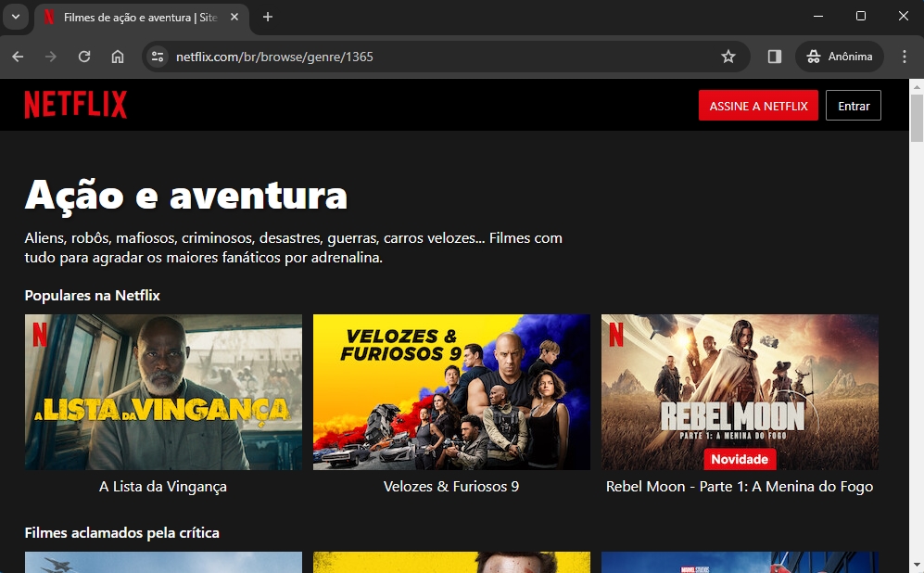Click the forward navigation arrow
Viewport: 924px width, 573px height.
pos(51,57)
